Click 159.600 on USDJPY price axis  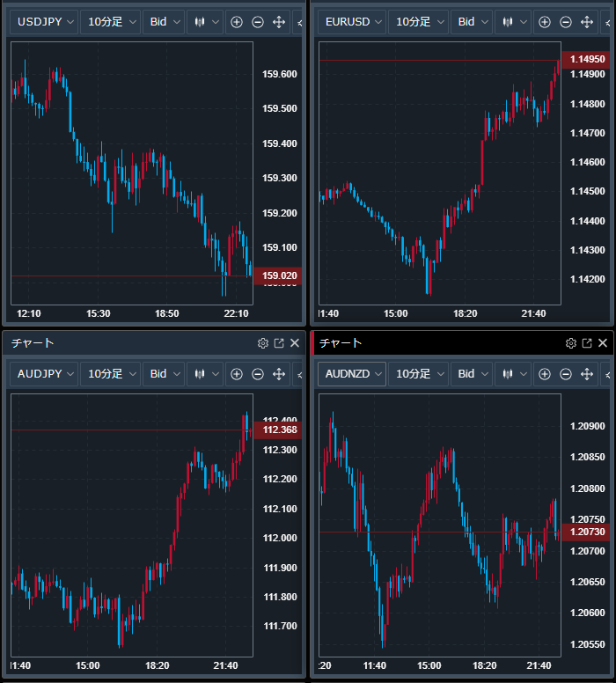click(x=279, y=74)
